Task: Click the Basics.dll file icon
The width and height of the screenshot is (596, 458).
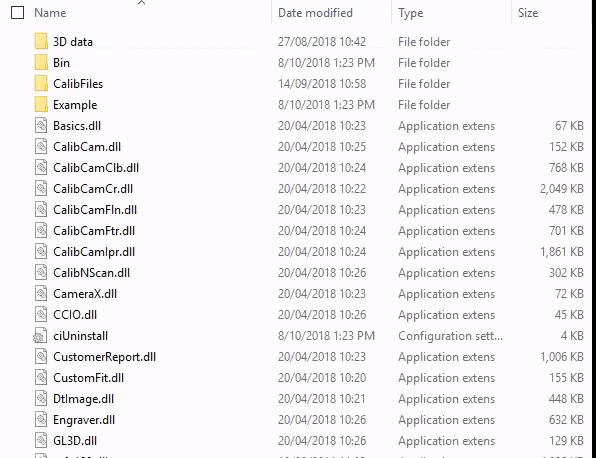Action: [41, 125]
